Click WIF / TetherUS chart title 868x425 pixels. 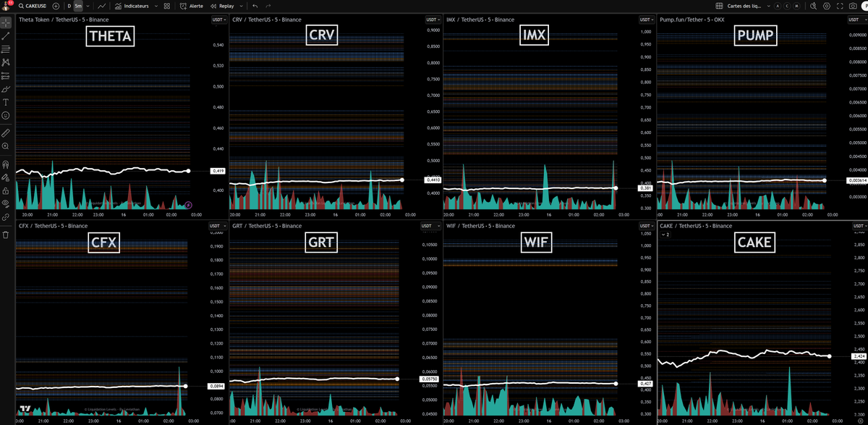click(480, 226)
